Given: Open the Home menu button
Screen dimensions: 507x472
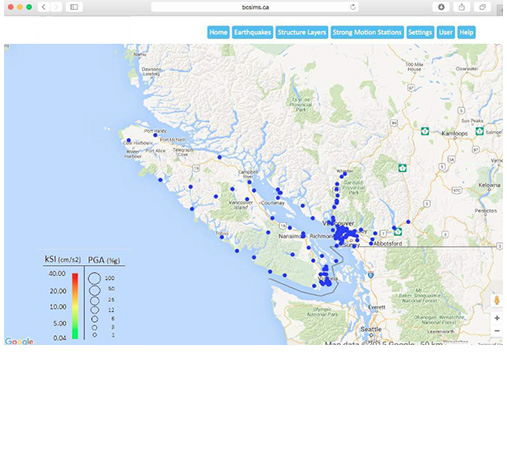Looking at the screenshot, I should coord(218,32).
